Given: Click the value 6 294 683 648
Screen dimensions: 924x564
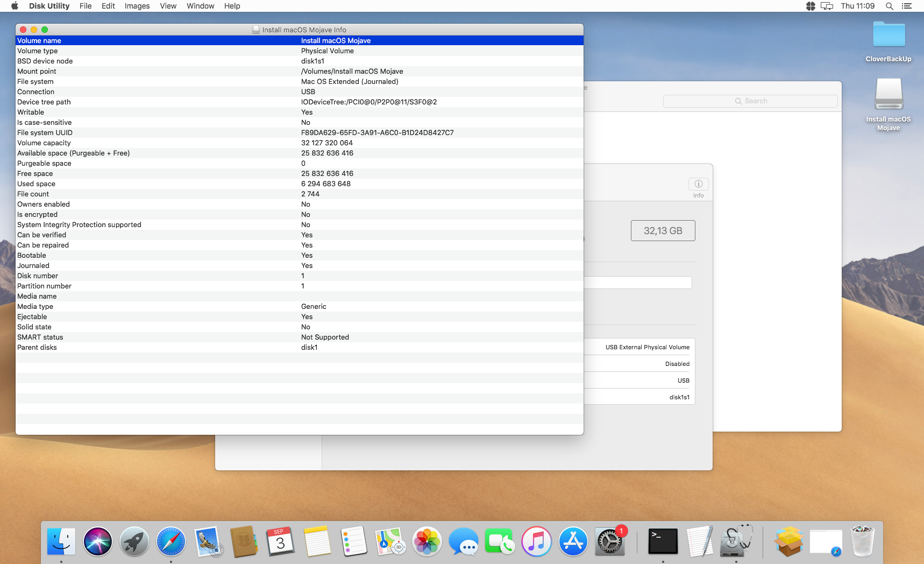Looking at the screenshot, I should coord(326,184).
